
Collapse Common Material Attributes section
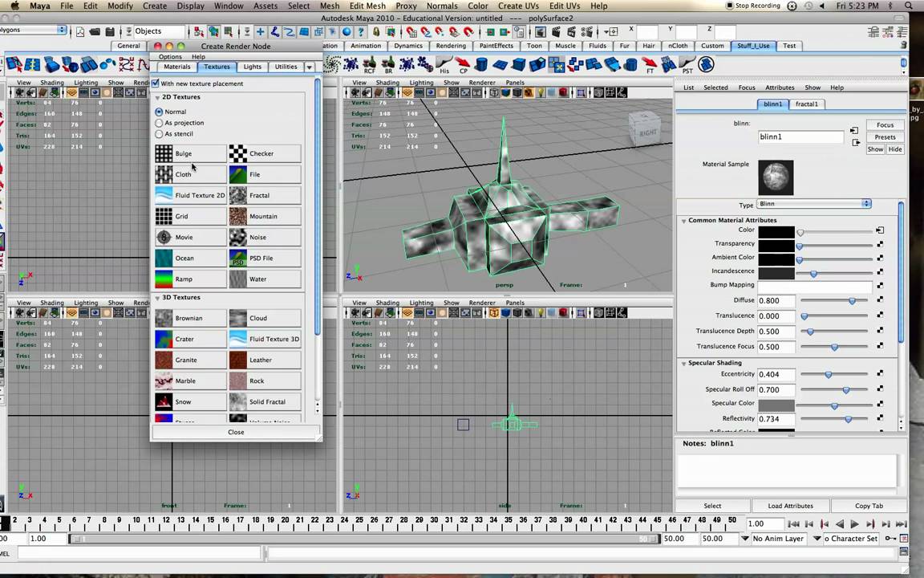[683, 221]
